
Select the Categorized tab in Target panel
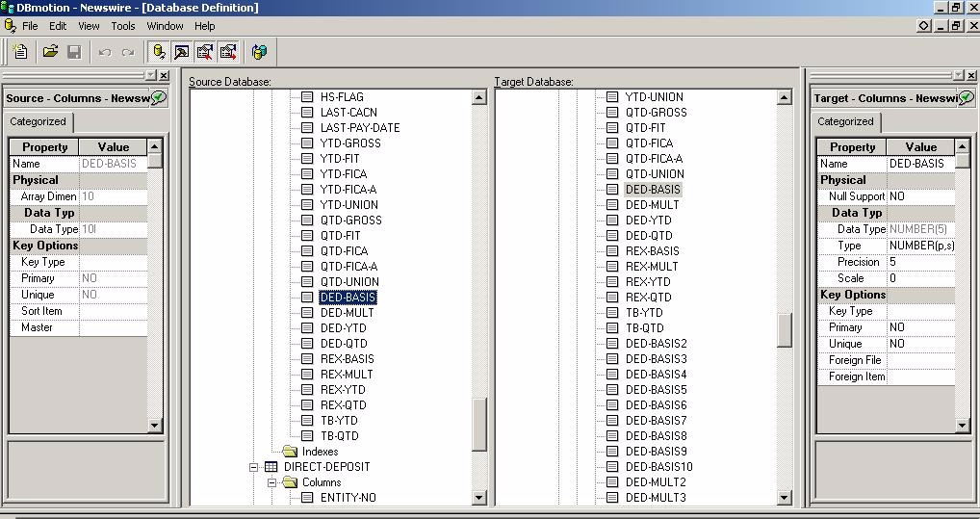(845, 122)
